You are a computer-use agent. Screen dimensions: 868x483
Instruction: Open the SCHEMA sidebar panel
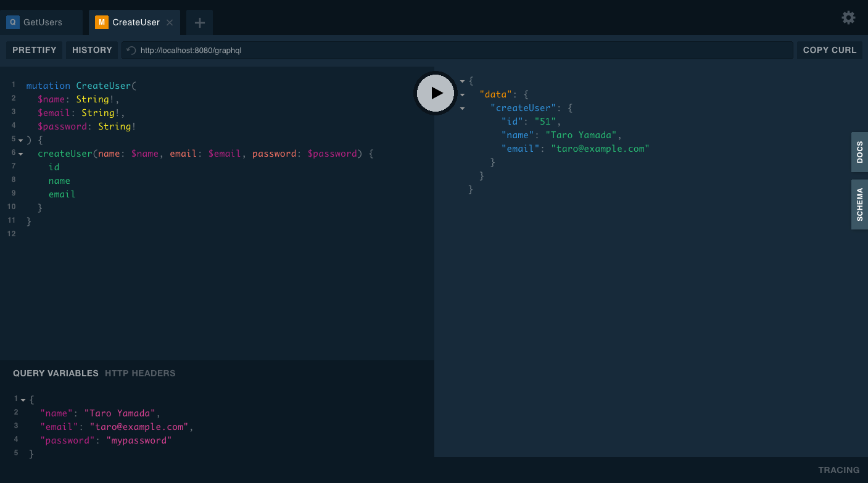[859, 204]
